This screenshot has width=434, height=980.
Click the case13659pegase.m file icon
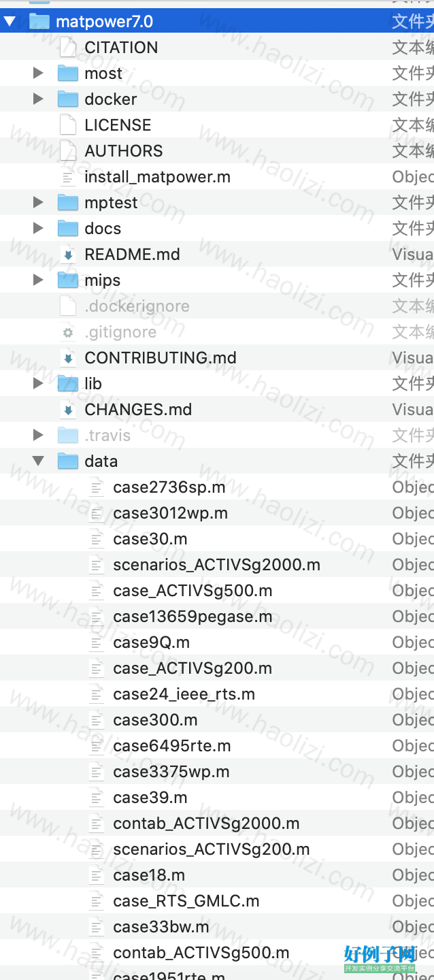click(97, 617)
